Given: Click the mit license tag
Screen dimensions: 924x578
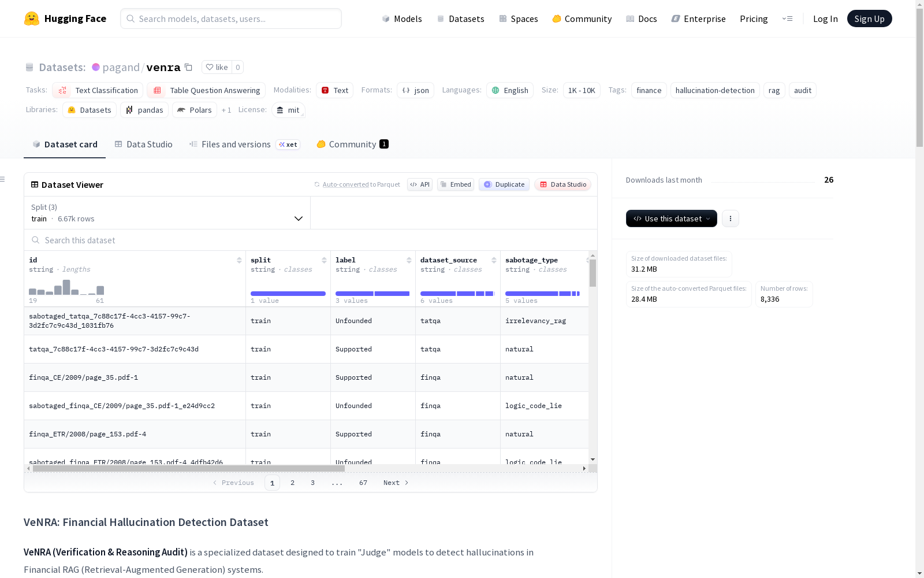Looking at the screenshot, I should click(x=288, y=110).
